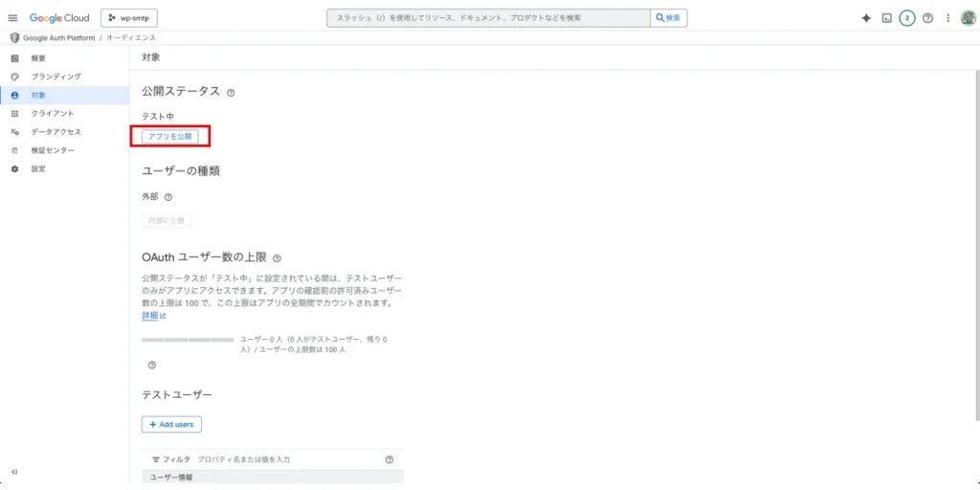
Task: Click the アプリを公開 button
Action: click(x=170, y=137)
